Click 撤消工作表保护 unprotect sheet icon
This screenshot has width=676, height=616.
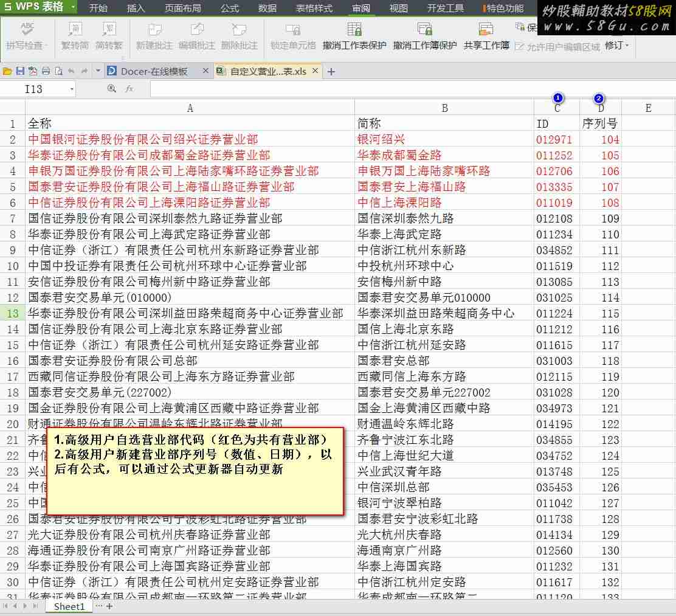point(354,29)
